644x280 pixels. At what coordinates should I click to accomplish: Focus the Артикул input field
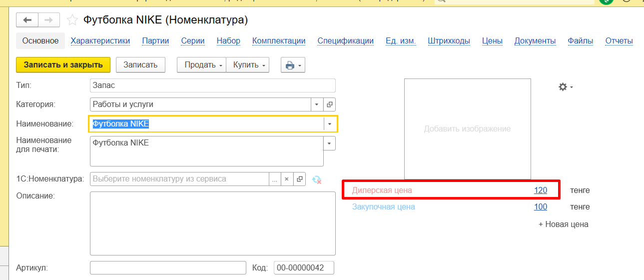168,268
